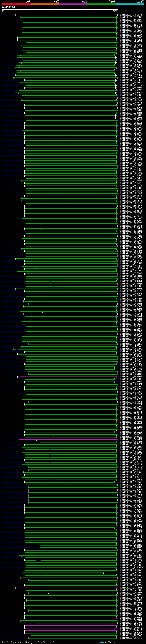Select label UniRef100_C1E963
This screenshot has width=146, height=644.
pyautogui.click(x=131, y=108)
